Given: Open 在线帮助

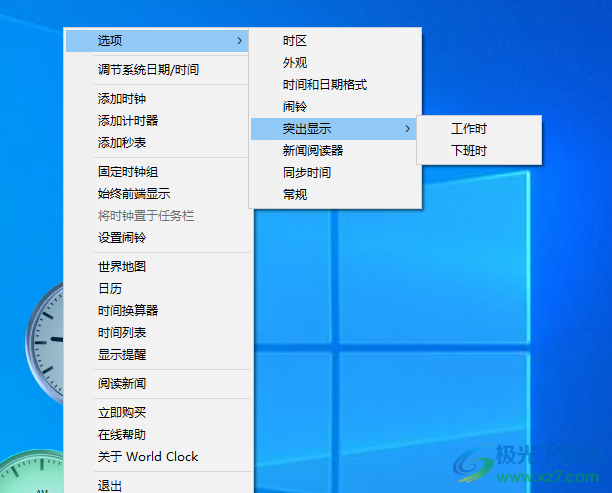Looking at the screenshot, I should [x=158, y=434].
